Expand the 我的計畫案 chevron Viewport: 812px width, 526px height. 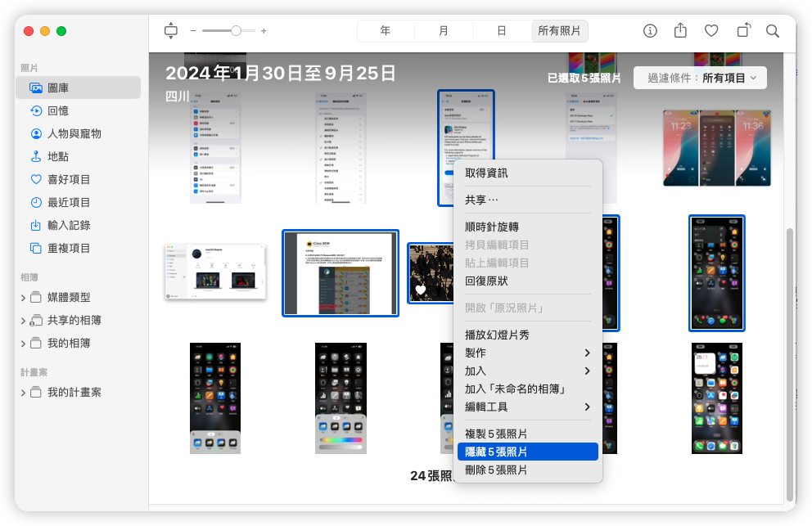click(23, 393)
